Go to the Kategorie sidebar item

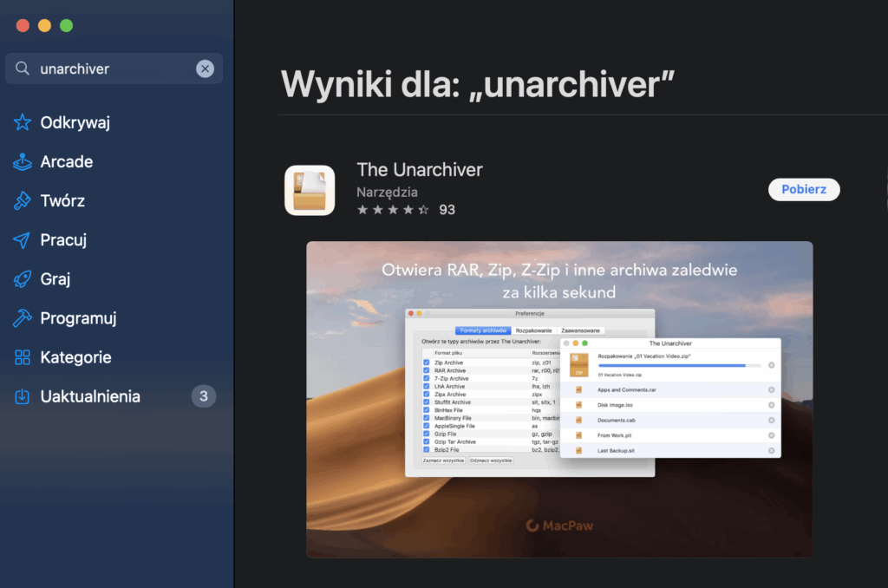click(75, 357)
